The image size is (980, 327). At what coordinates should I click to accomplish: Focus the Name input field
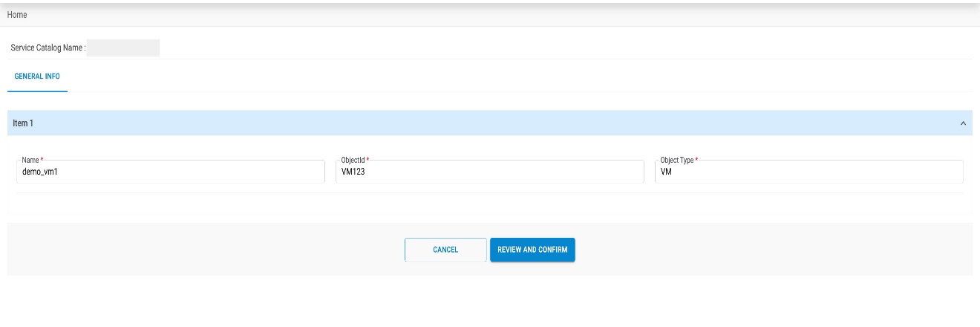click(x=171, y=172)
